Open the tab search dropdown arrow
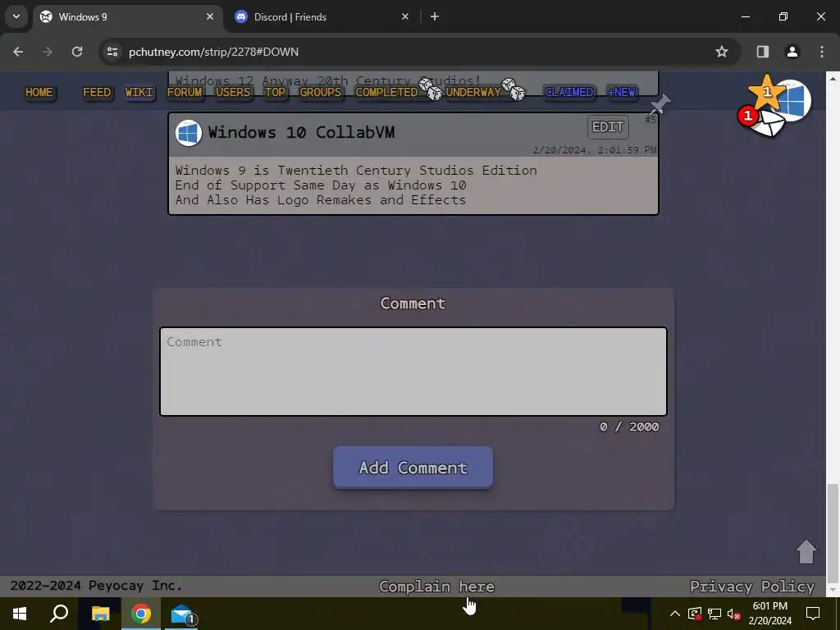 [16, 16]
